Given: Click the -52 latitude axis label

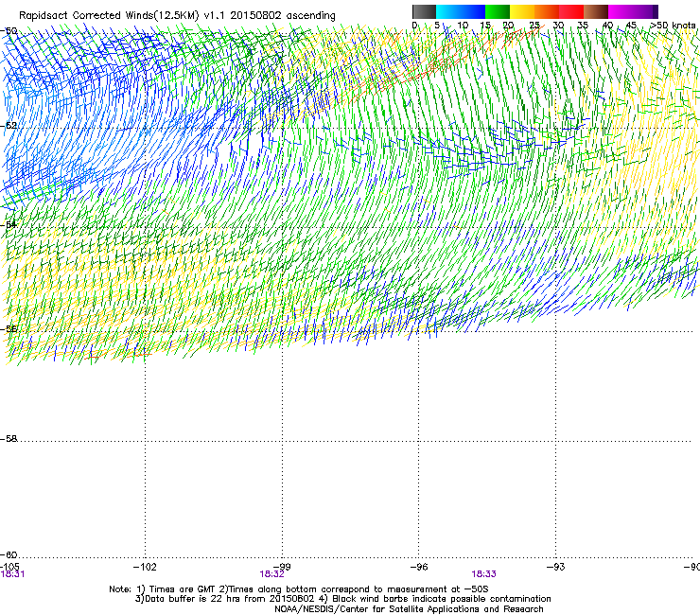Looking at the screenshot, I should tap(9, 126).
